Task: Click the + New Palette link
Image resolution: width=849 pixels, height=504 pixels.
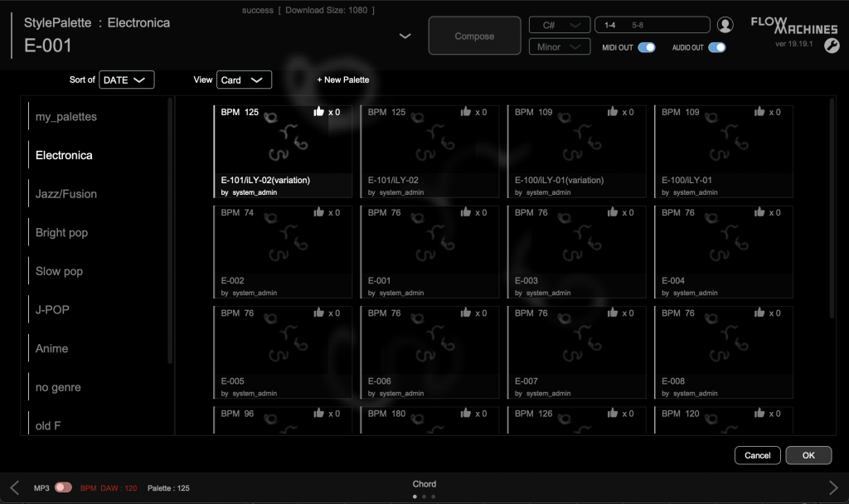Action: tap(343, 80)
